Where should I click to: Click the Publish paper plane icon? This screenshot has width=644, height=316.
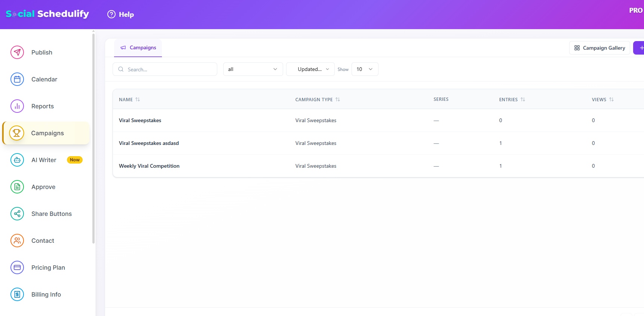tap(17, 52)
